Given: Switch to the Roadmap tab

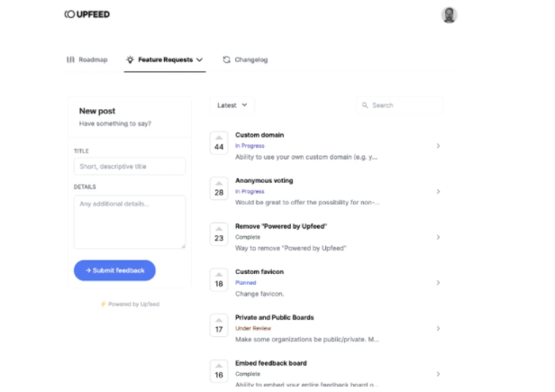Looking at the screenshot, I should (x=86, y=59).
